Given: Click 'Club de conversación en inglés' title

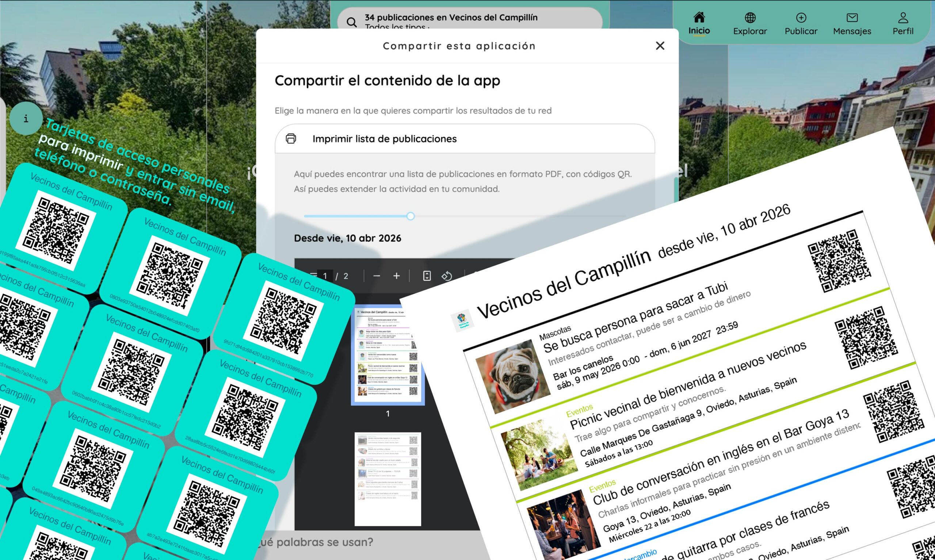Looking at the screenshot, I should [x=721, y=457].
